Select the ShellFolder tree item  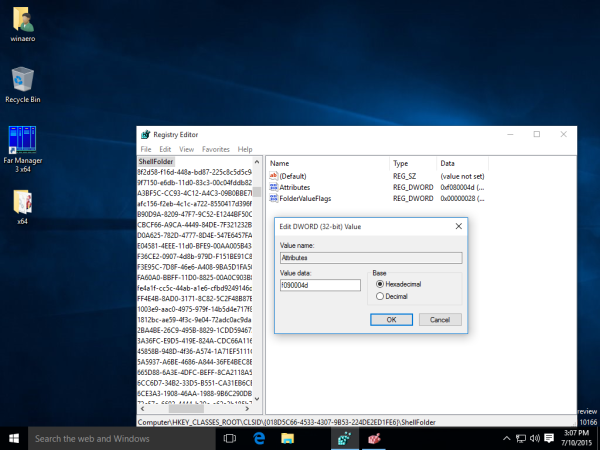(x=156, y=161)
